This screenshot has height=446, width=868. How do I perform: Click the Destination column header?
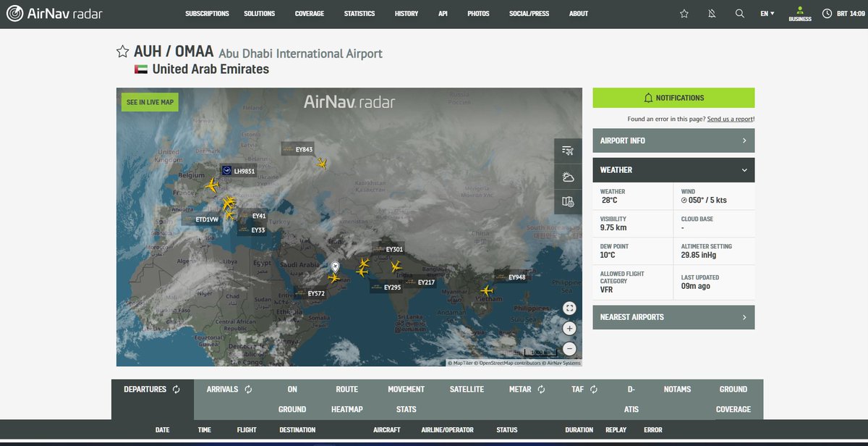pos(297,430)
